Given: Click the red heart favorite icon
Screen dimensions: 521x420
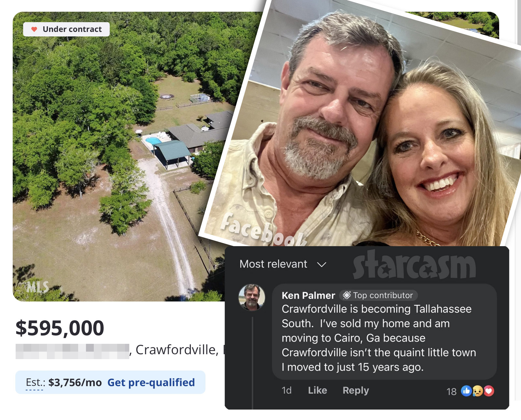Looking at the screenshot, I should (x=34, y=29).
